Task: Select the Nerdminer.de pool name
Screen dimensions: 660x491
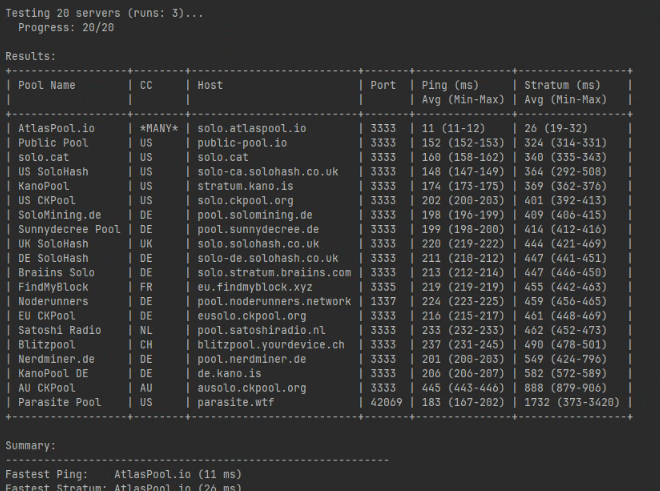Action: (56, 359)
